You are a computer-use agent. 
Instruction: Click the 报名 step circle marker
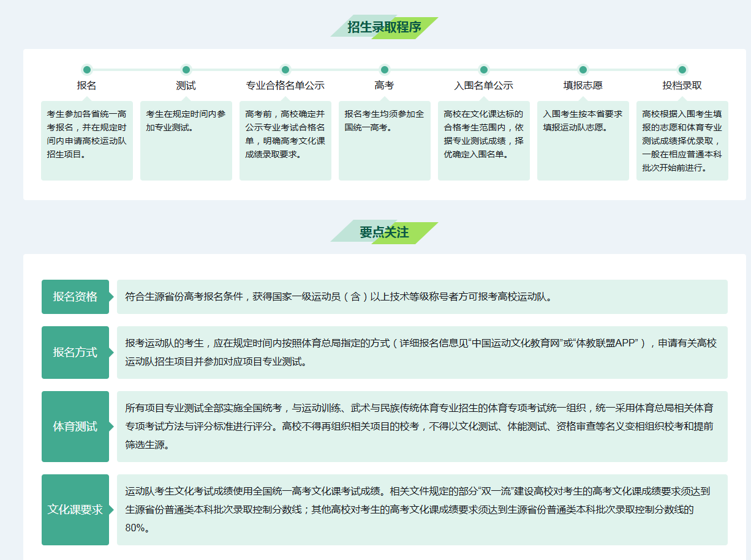click(x=87, y=70)
